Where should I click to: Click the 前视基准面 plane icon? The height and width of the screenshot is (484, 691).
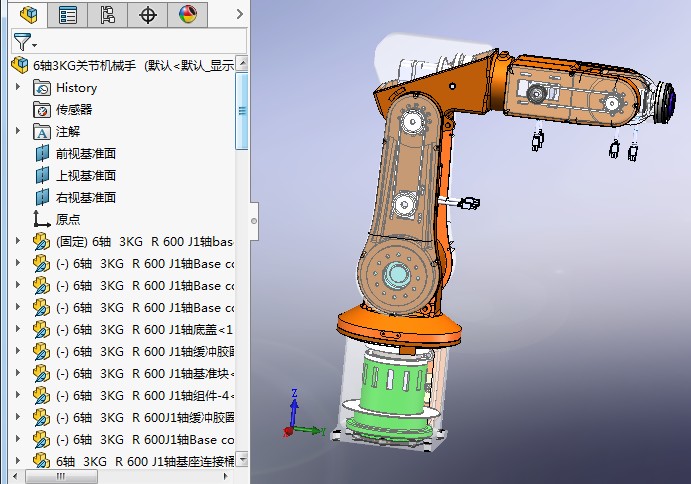pos(42,154)
